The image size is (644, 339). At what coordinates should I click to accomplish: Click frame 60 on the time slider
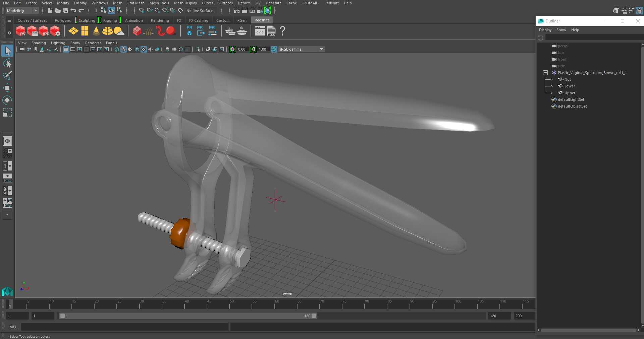pyautogui.click(x=275, y=304)
